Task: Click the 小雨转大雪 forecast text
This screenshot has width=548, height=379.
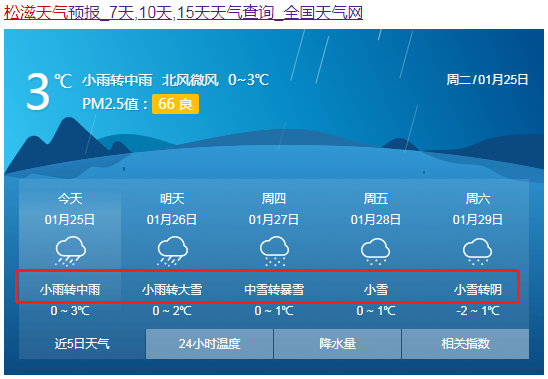Action: click(x=172, y=289)
